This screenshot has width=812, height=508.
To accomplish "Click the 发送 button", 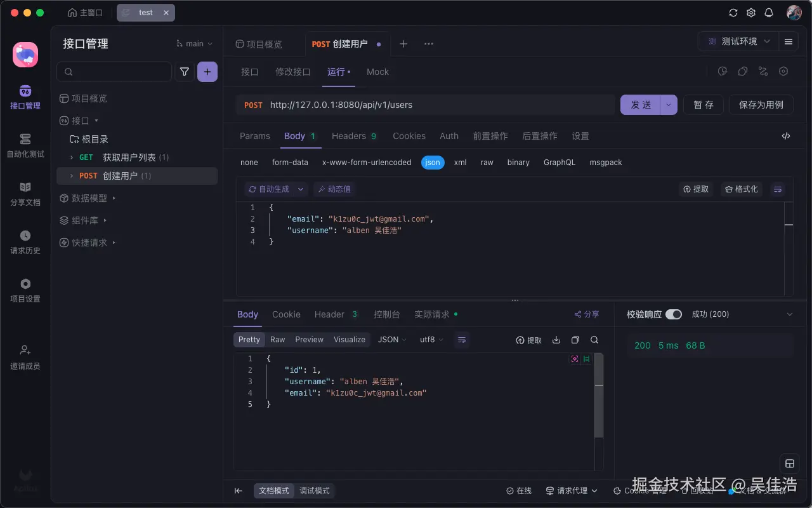I will pos(641,105).
